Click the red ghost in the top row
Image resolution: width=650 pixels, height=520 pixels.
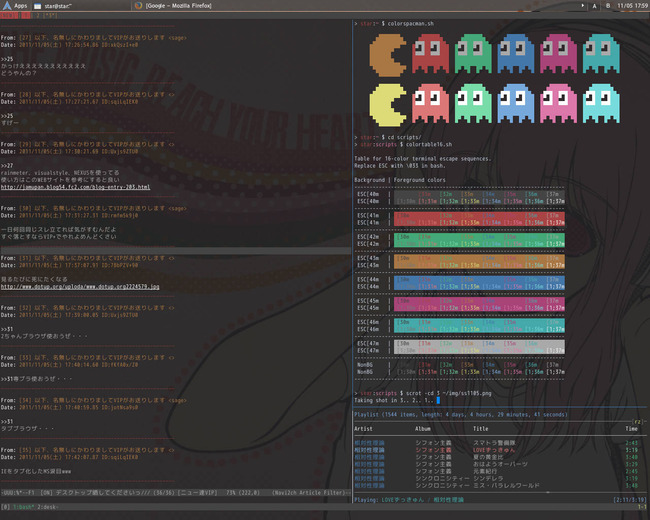coord(431,54)
